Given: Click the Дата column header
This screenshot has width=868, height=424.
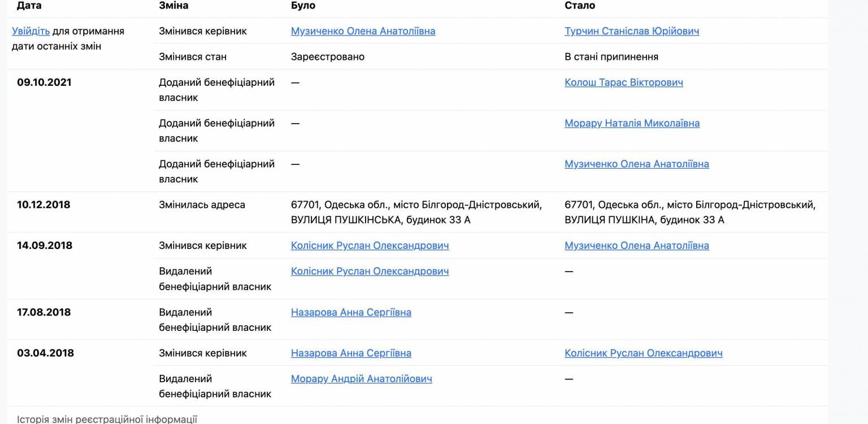Looking at the screenshot, I should pos(29,6).
